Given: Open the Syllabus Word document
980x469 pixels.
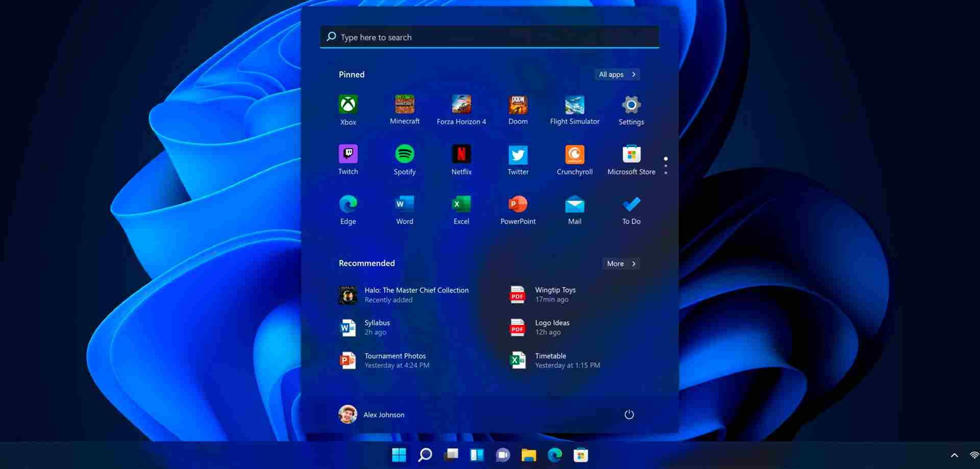Looking at the screenshot, I should click(365, 328).
